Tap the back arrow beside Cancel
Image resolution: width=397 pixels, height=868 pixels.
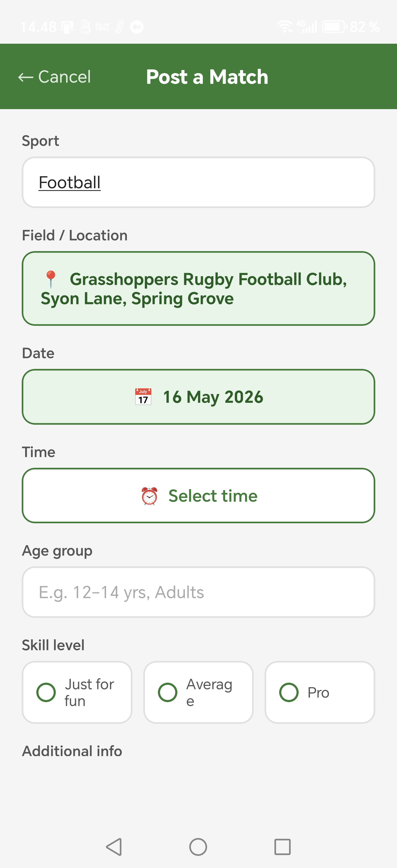coord(26,77)
